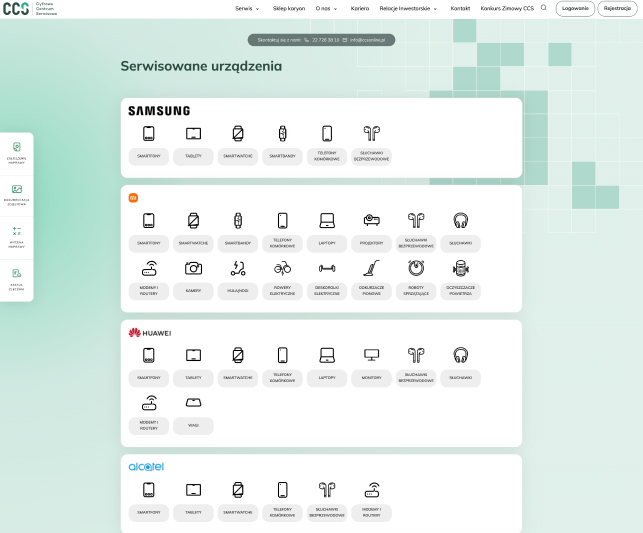Choose Xiaomi robot vacuum icon
This screenshot has height=533, width=643.
coord(416,267)
